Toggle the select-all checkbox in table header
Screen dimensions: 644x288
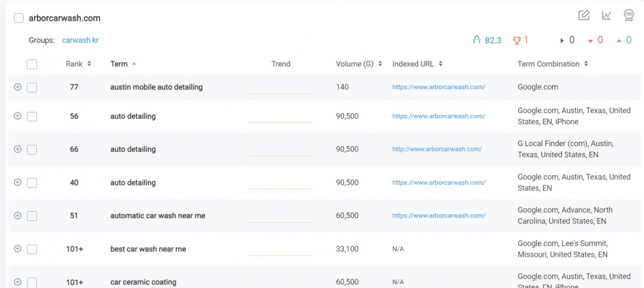point(32,64)
